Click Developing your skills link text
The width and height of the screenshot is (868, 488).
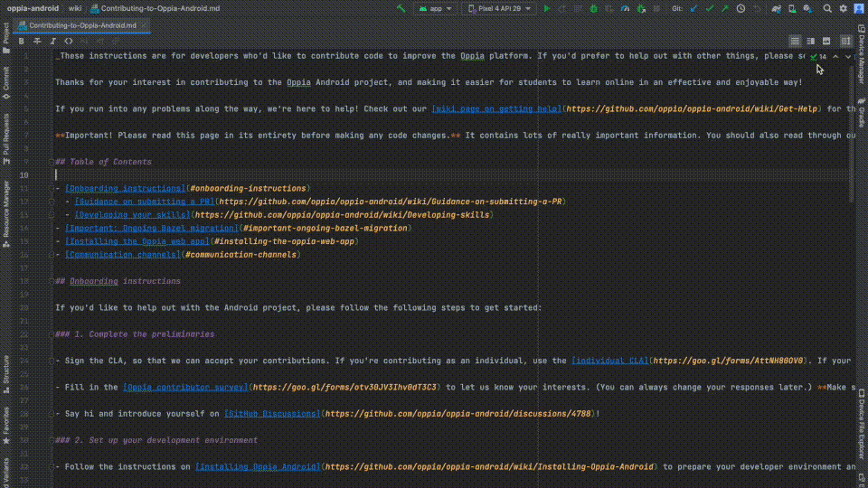(132, 215)
